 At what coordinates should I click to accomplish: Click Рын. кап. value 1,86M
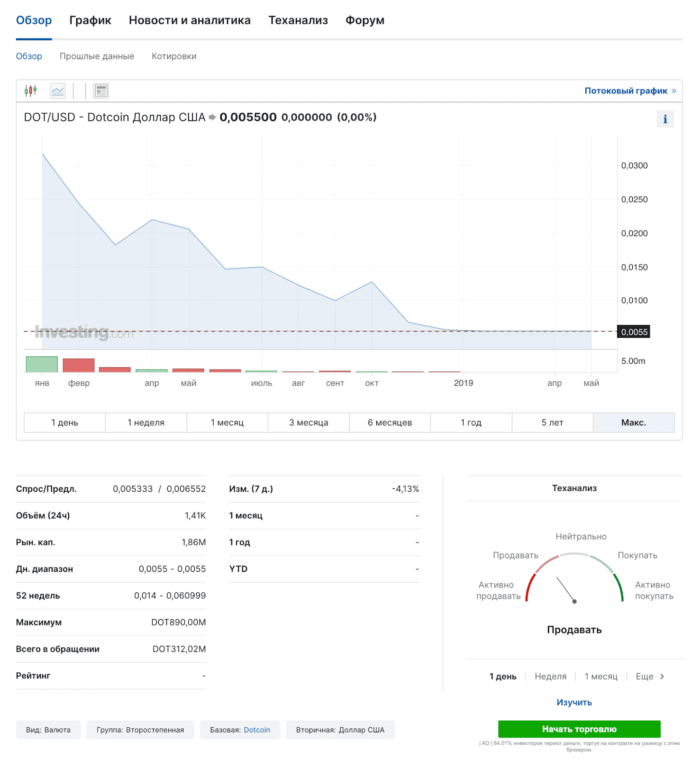pos(194,542)
